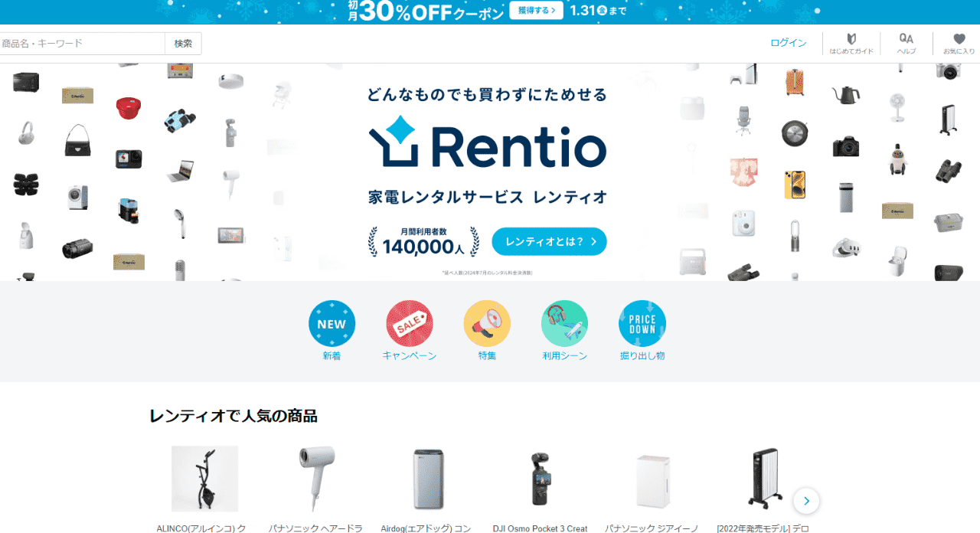
Task: Open the Panasonic hair dryer thumbnail
Action: [x=316, y=479]
